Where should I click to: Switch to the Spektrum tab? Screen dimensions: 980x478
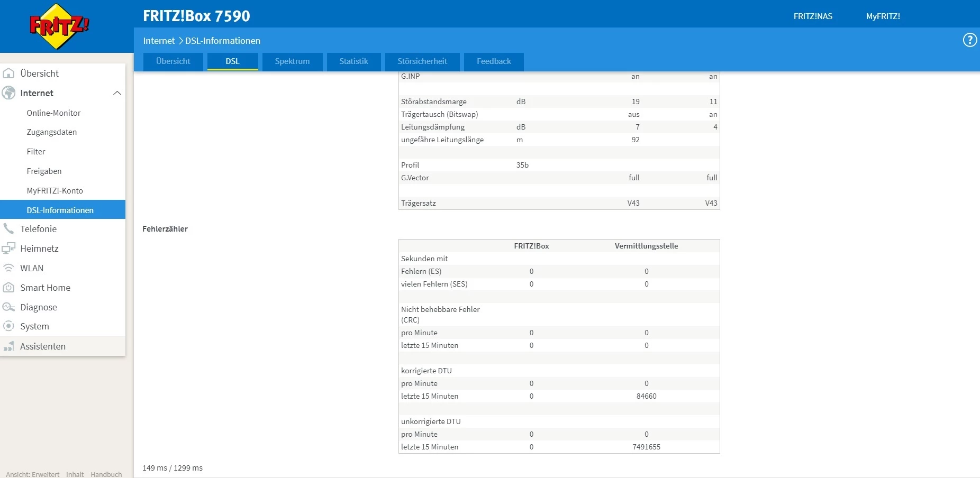coord(292,61)
